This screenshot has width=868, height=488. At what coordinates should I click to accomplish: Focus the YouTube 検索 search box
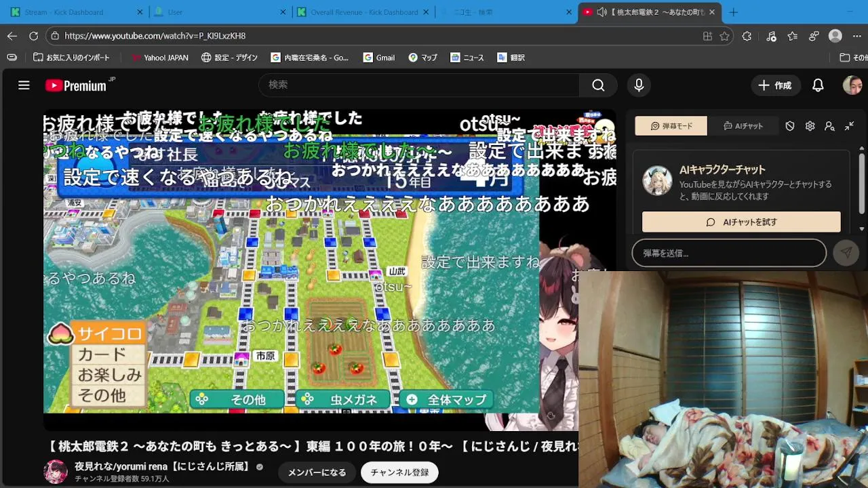point(418,85)
